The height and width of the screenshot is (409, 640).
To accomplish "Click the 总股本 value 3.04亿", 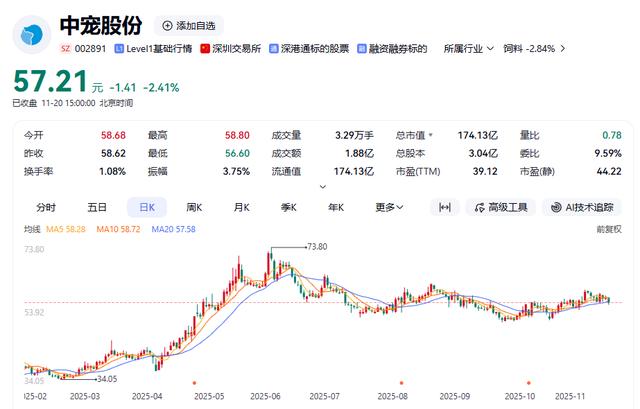I will tap(483, 153).
